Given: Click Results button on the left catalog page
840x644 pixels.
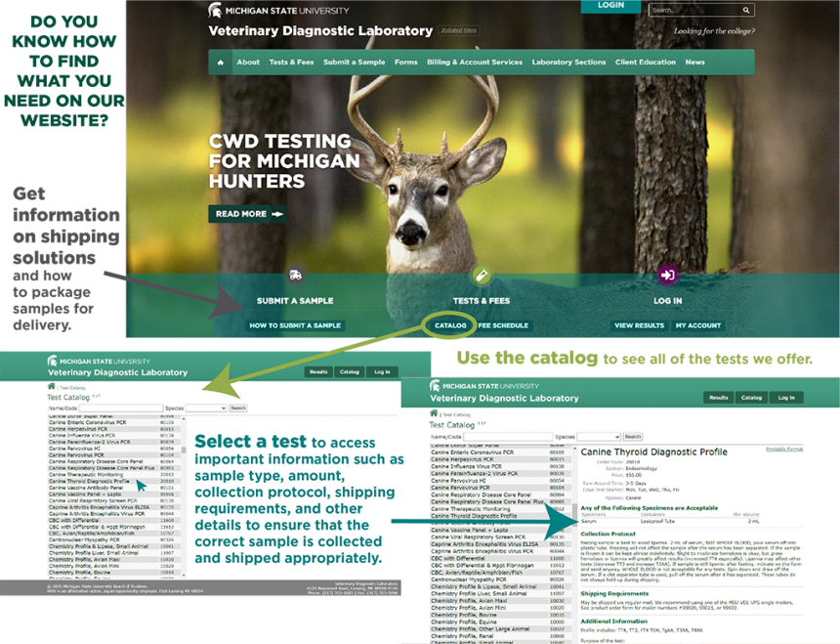Looking at the screenshot, I should 318,371.
